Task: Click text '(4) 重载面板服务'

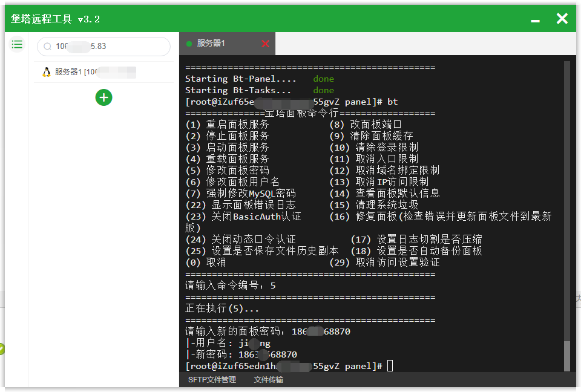Action: (227, 159)
